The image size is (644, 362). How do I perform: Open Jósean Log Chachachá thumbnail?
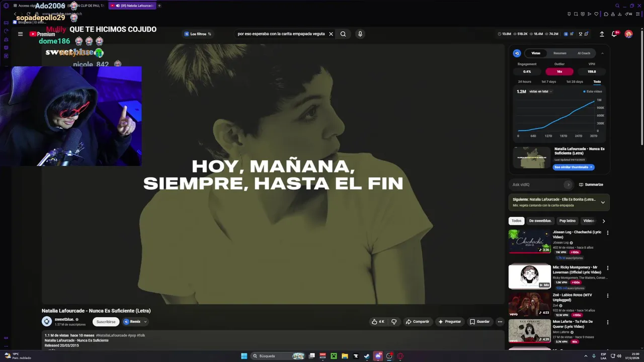529,241
